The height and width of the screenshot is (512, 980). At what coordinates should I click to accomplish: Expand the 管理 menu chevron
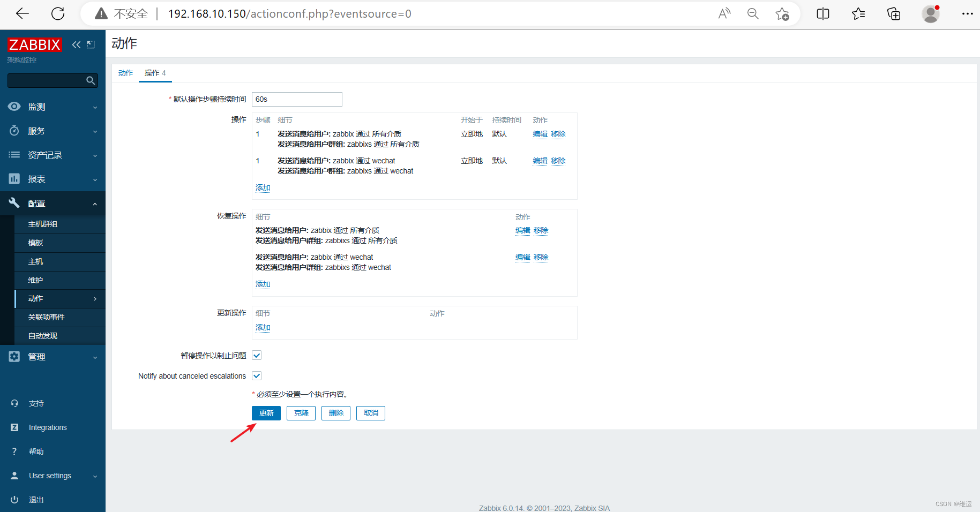pyautogui.click(x=95, y=357)
